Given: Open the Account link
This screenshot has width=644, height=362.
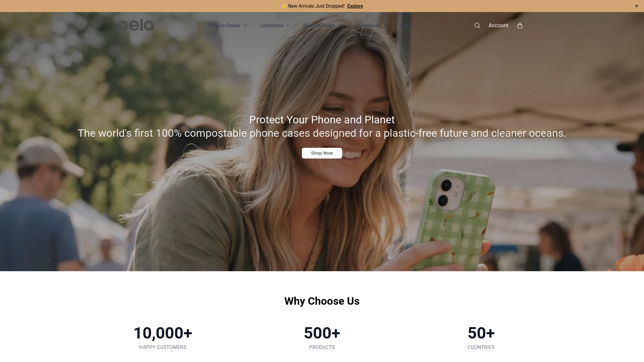Looking at the screenshot, I should point(498,25).
